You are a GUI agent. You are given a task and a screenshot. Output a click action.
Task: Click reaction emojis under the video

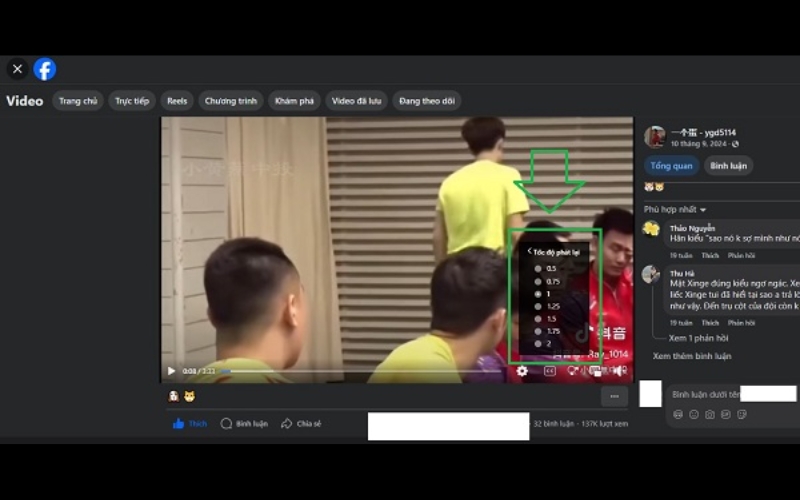click(x=182, y=396)
